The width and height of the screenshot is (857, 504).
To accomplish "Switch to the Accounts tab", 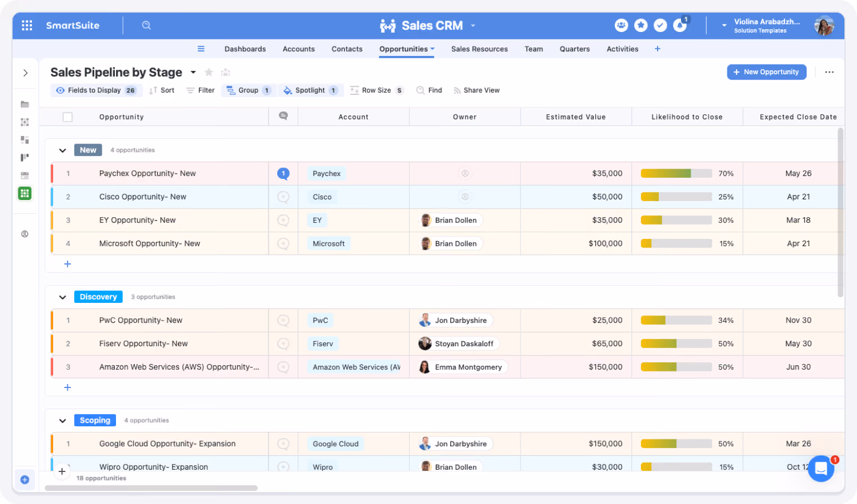I will click(x=298, y=49).
